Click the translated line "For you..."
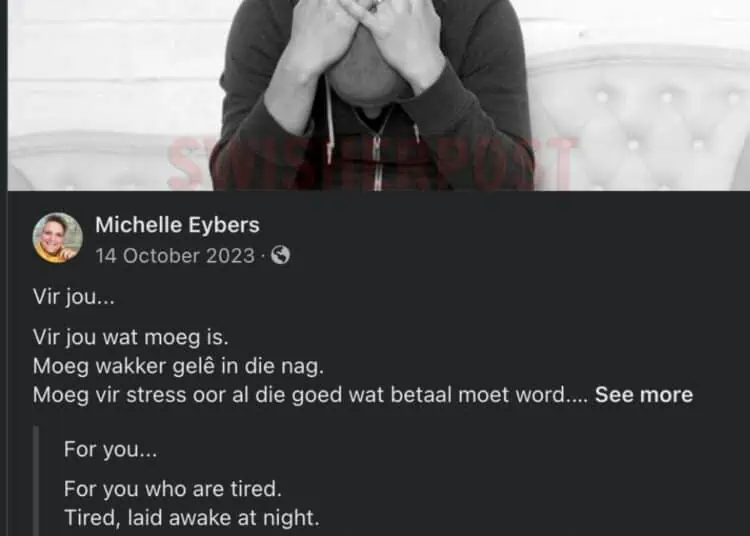This screenshot has width=750, height=536. click(110, 449)
